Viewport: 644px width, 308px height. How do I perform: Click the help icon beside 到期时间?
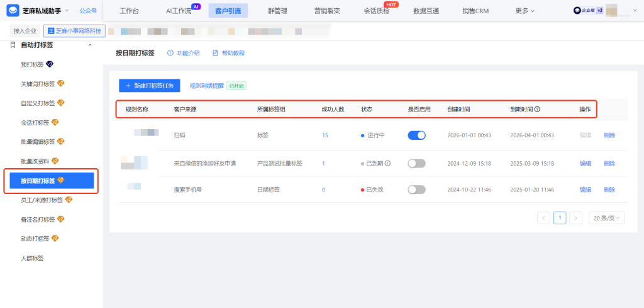[537, 110]
